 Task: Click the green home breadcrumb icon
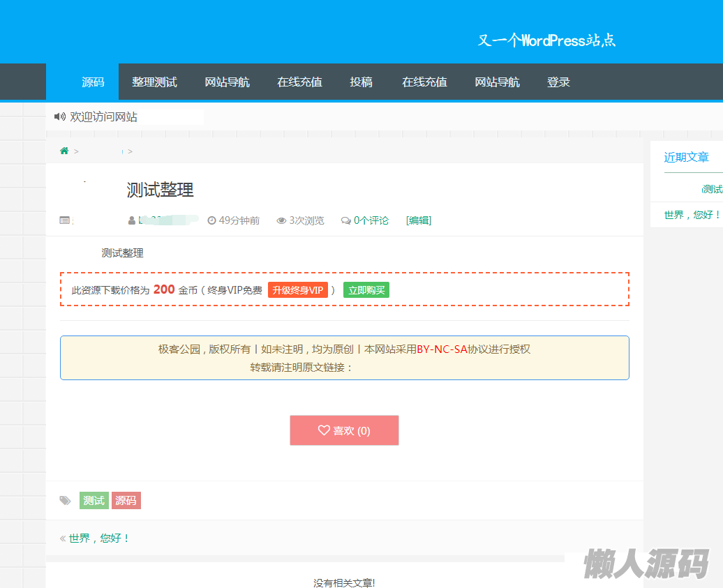pyautogui.click(x=64, y=151)
